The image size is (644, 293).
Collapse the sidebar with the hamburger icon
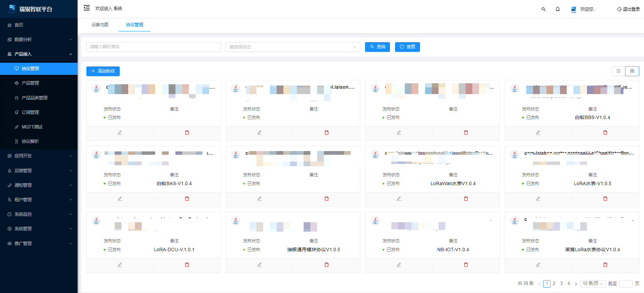[x=87, y=8]
